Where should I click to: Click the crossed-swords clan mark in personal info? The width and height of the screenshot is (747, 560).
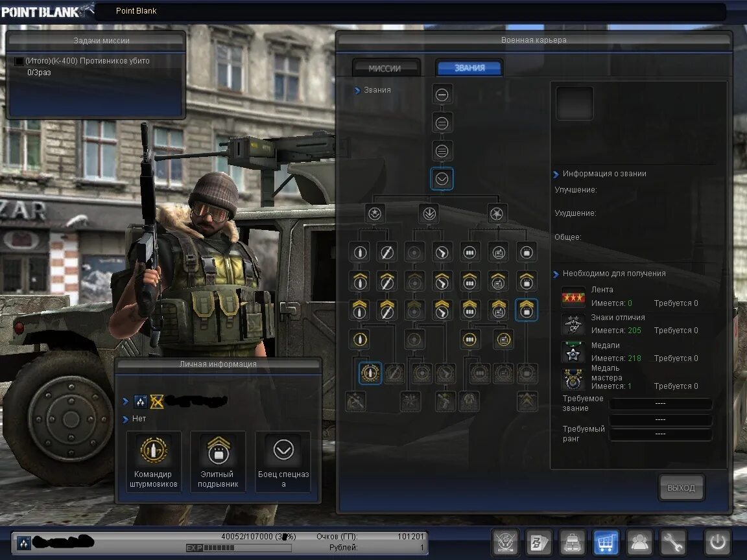(x=157, y=401)
